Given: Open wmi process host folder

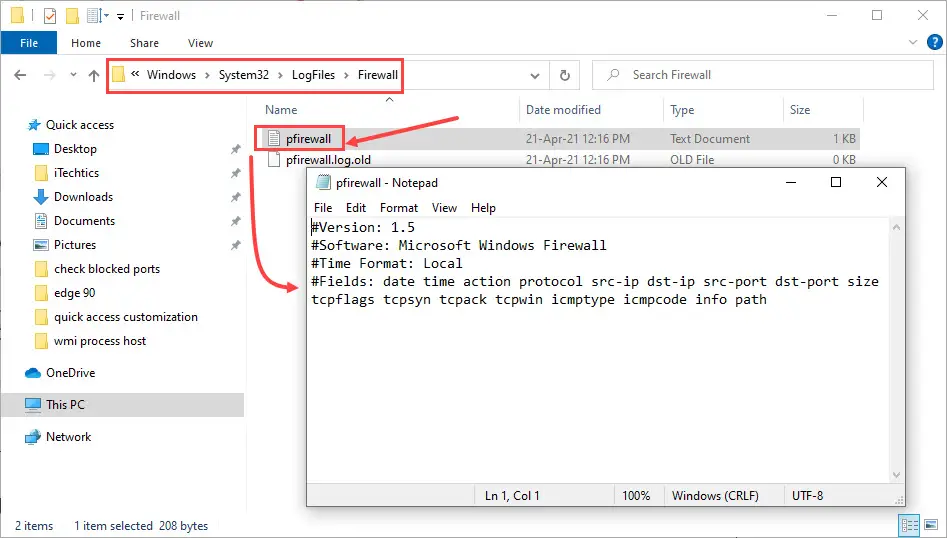Looking at the screenshot, I should pyautogui.click(x=100, y=341).
